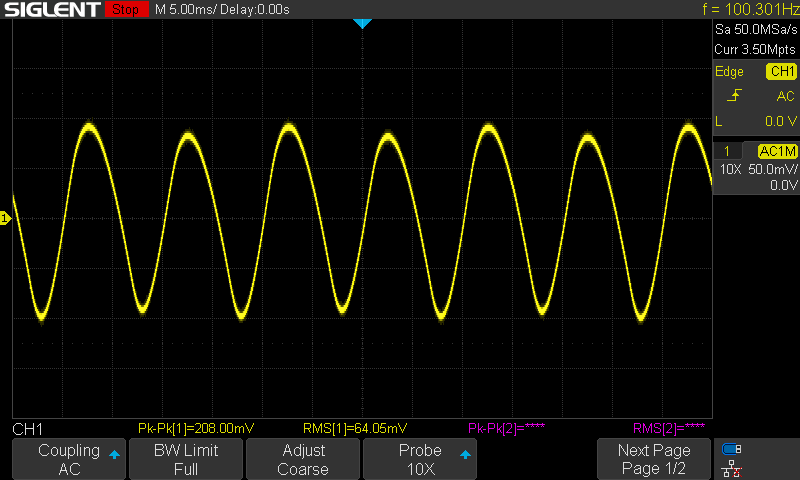The image size is (800, 480).
Task: Click the yellow channel 1 ground marker
Action: [5, 218]
